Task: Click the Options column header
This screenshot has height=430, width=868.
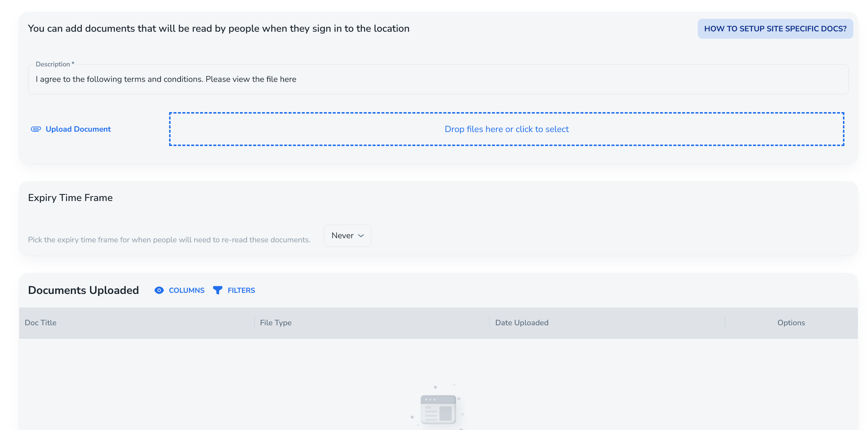Action: pyautogui.click(x=791, y=323)
